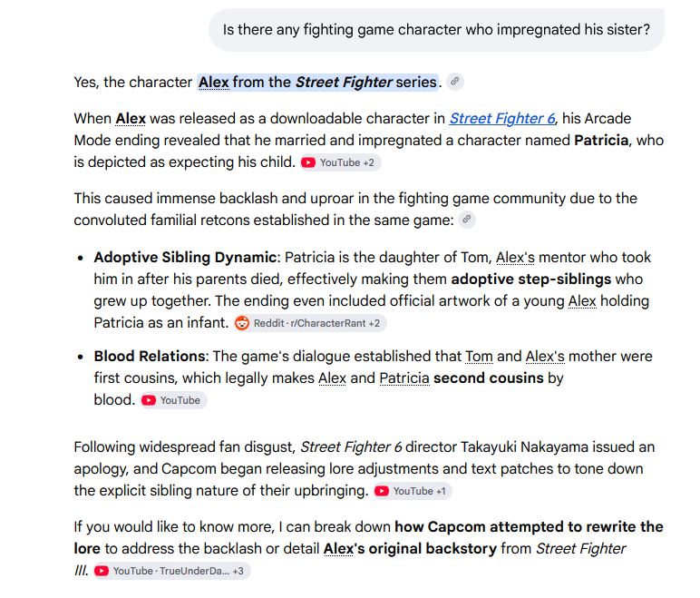This screenshot has height=598, width=700.
Task: Click the user question message bubble
Action: pyautogui.click(x=436, y=30)
